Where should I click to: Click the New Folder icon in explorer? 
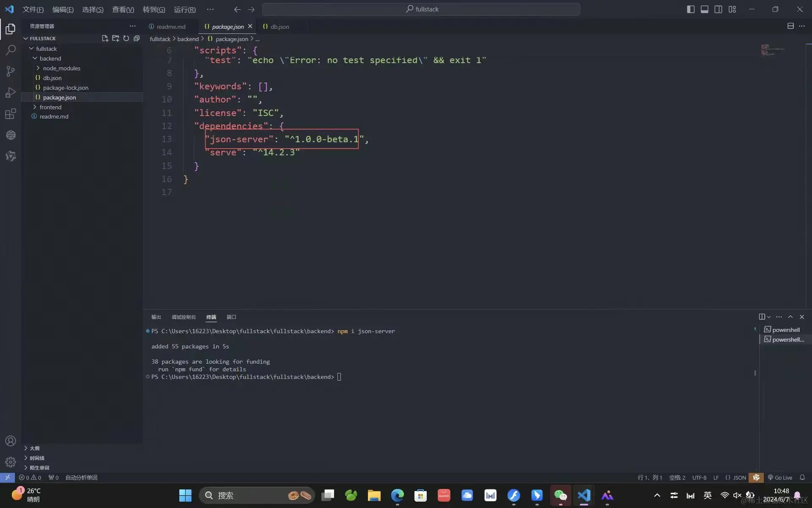(x=115, y=38)
